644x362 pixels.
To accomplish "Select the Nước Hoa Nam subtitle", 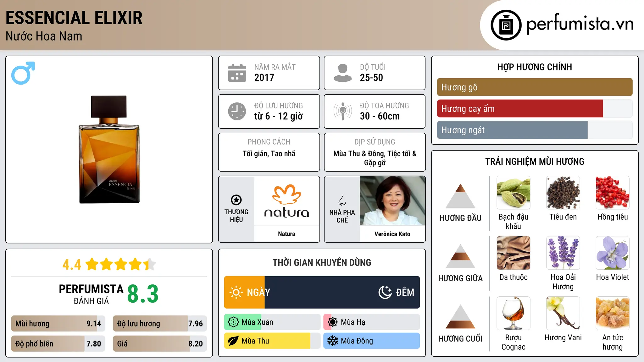I will [x=44, y=36].
